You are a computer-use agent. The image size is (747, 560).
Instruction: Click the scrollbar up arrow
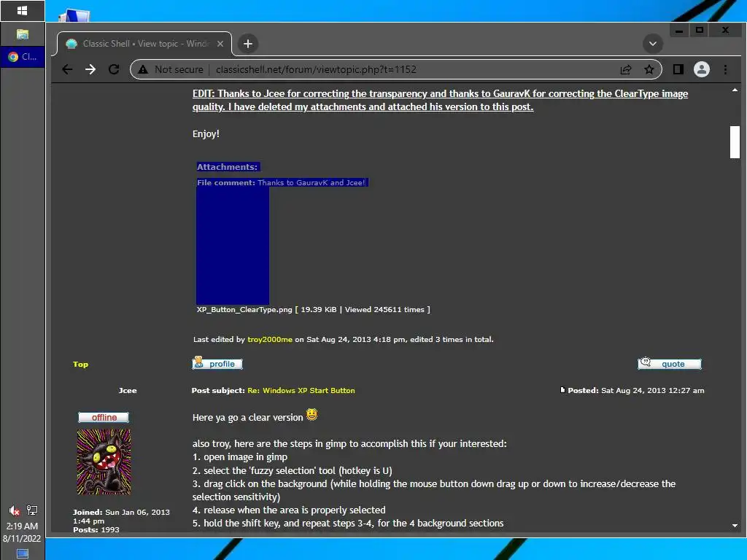pos(735,90)
